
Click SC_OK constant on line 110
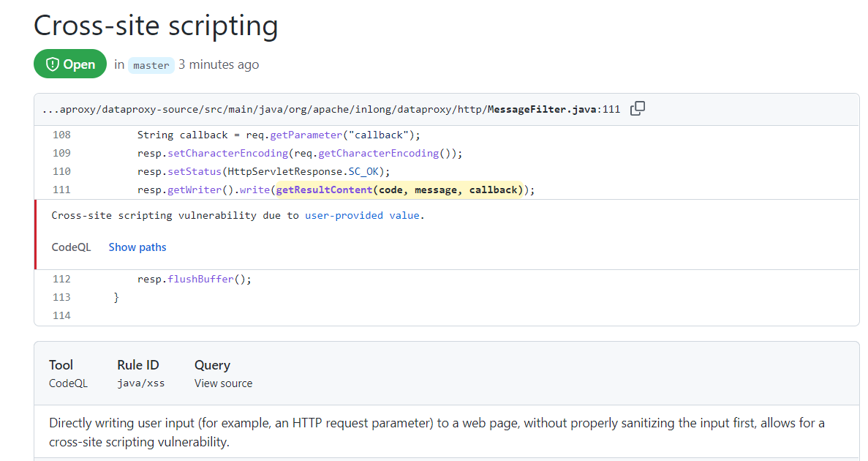pyautogui.click(x=363, y=171)
